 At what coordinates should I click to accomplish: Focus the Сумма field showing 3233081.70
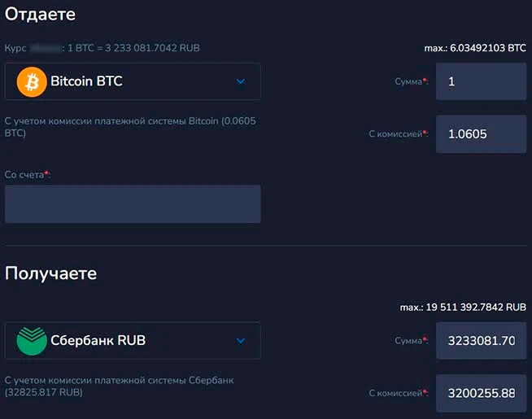point(481,340)
